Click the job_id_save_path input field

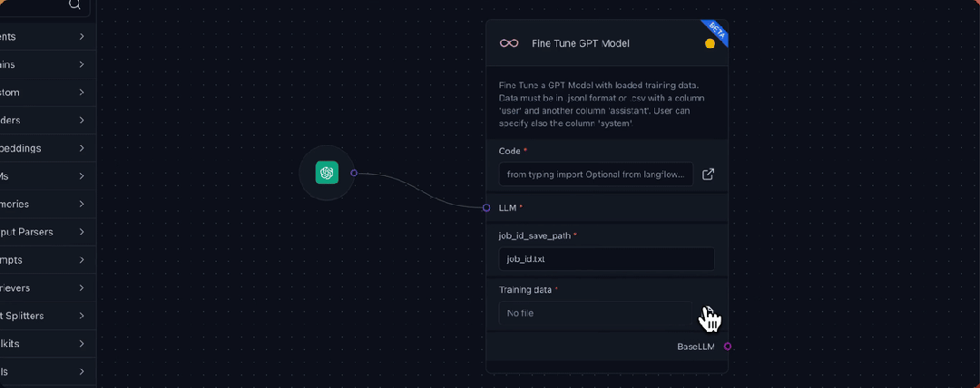click(606, 258)
